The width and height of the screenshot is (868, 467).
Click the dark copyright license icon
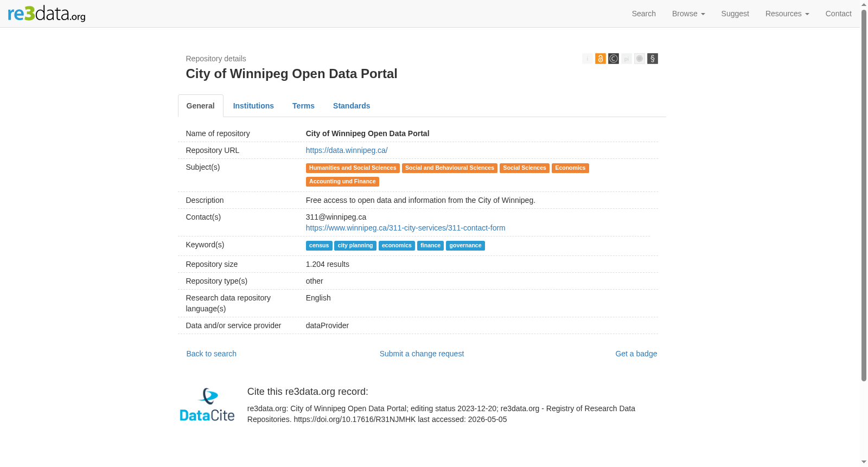pos(613,59)
